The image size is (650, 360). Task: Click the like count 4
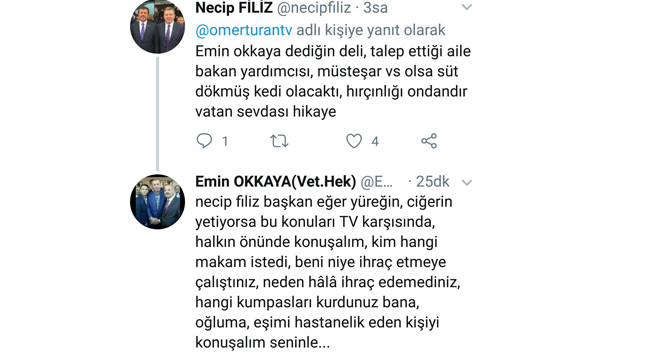[x=375, y=141]
